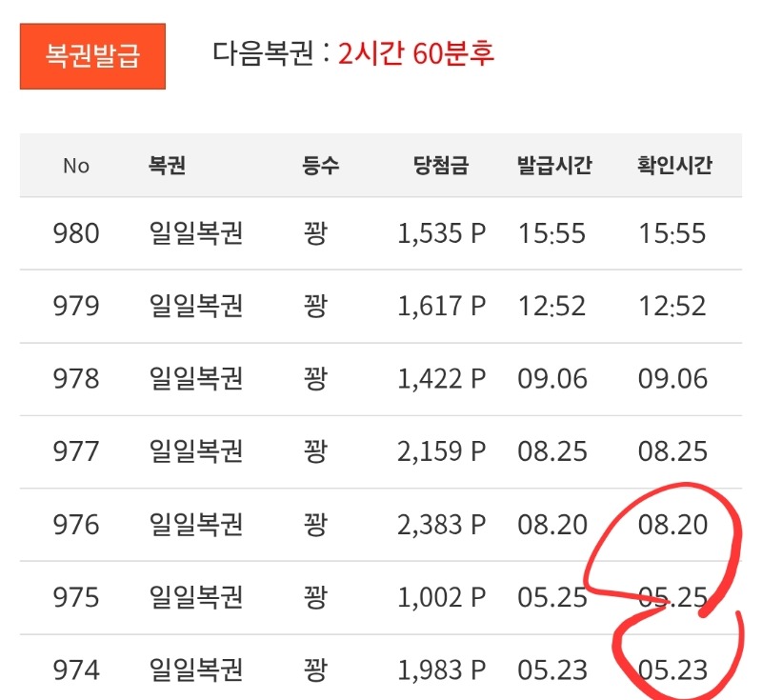The width and height of the screenshot is (762, 700).
Task: Click 일일복권 in row 978
Action: tap(196, 379)
